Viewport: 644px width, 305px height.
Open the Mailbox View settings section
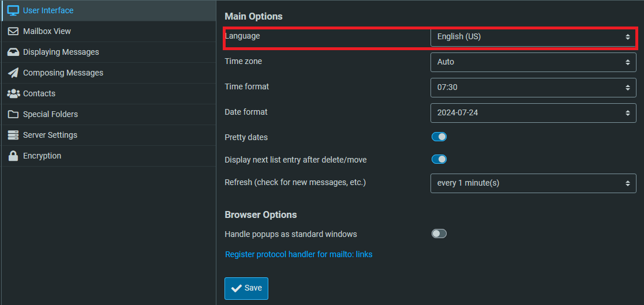tap(47, 31)
